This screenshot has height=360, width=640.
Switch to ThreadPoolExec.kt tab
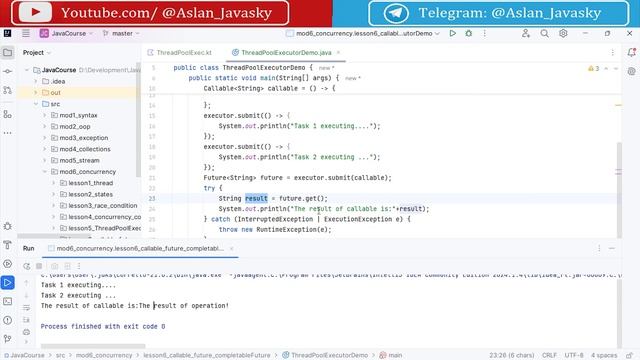pyautogui.click(x=180, y=53)
